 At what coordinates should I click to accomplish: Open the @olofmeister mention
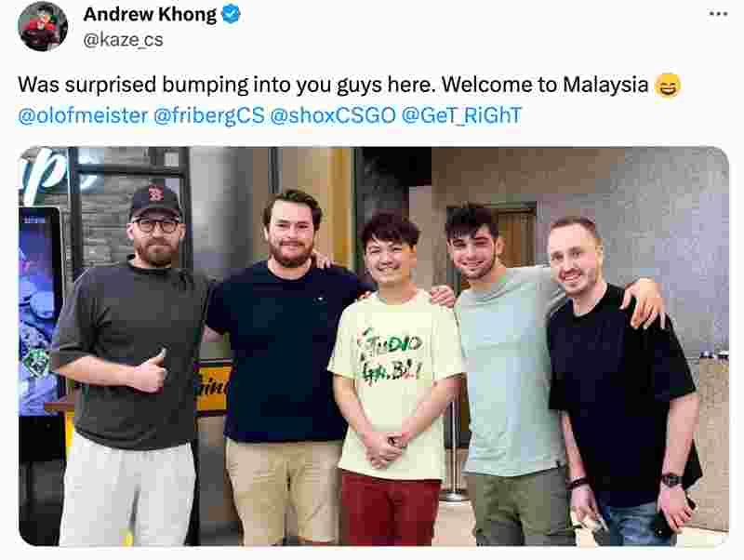coord(83,114)
